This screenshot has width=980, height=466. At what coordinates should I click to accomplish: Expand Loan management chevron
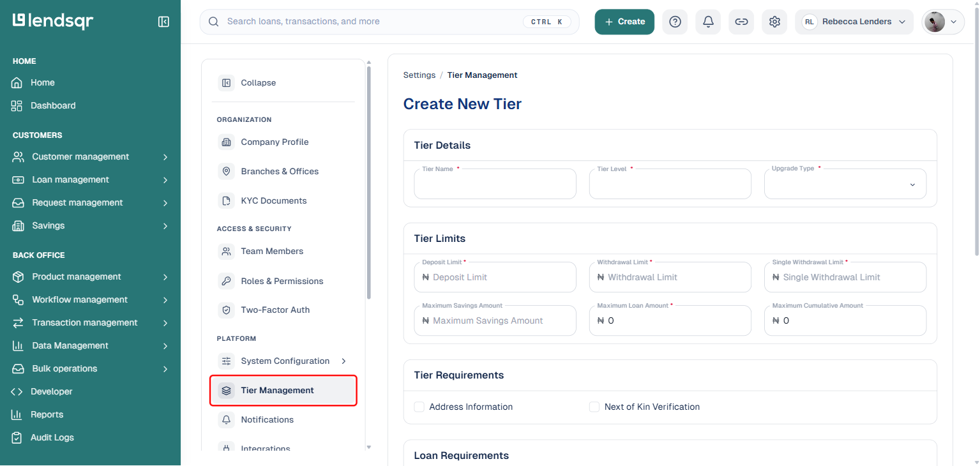click(165, 180)
